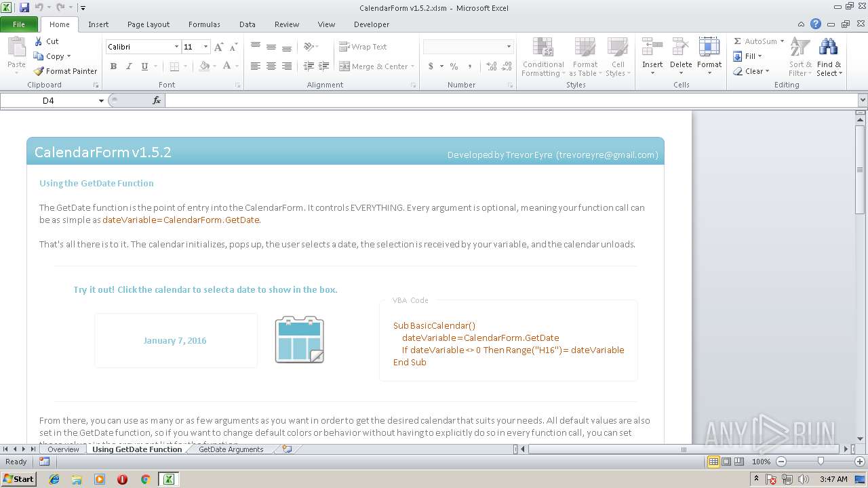868x488 pixels.
Task: Align text to the top
Action: 256,47
